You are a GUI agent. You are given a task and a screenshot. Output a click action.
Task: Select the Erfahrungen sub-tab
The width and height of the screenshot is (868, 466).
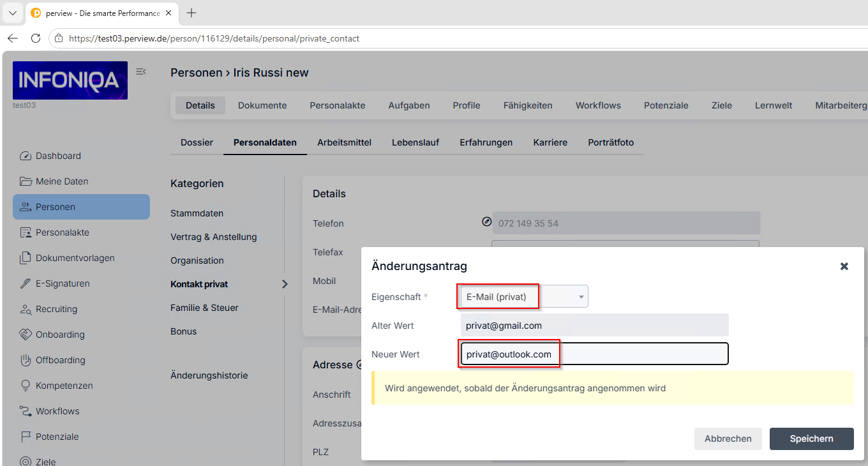pos(486,142)
